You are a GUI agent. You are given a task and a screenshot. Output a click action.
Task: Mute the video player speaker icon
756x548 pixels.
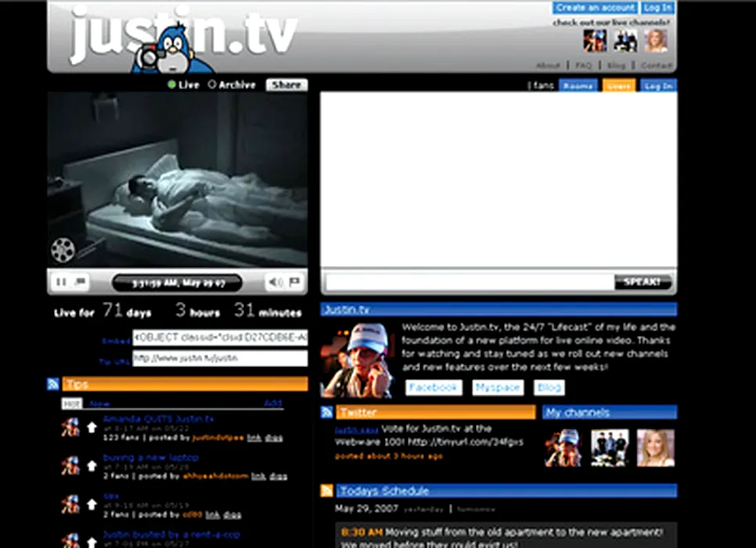(275, 282)
